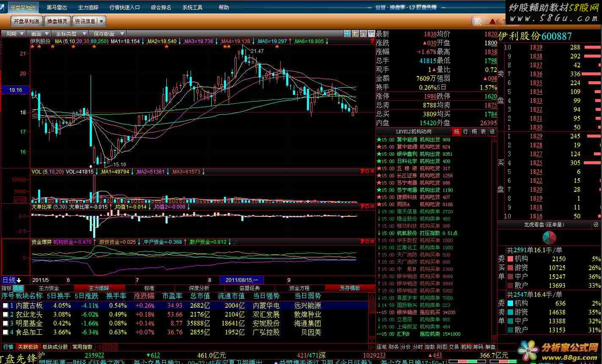Click the app logo icon at top-left

(3, 7)
